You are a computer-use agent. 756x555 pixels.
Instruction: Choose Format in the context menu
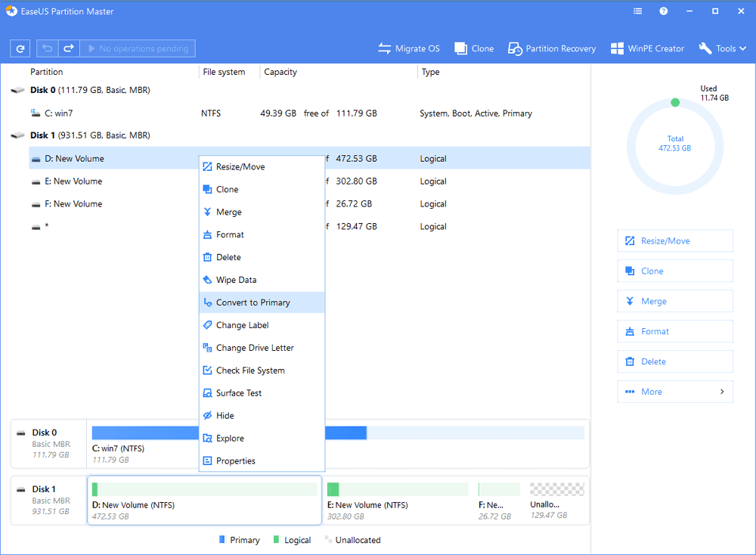point(262,235)
